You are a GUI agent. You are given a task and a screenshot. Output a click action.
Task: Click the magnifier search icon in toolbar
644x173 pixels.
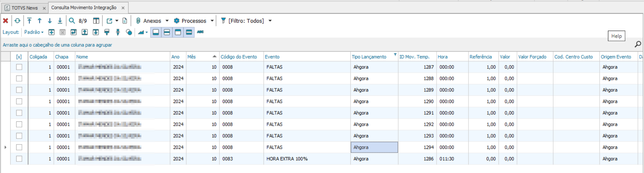click(72, 21)
